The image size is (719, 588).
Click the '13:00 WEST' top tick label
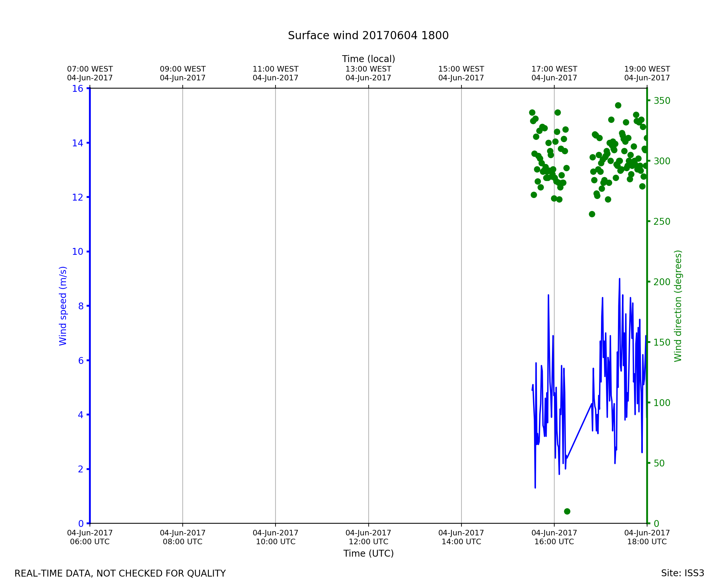tap(368, 69)
